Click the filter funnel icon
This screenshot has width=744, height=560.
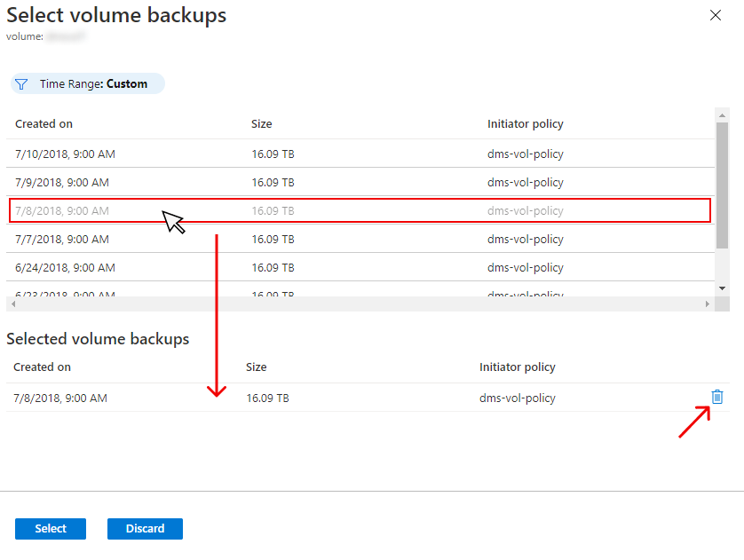pos(22,84)
